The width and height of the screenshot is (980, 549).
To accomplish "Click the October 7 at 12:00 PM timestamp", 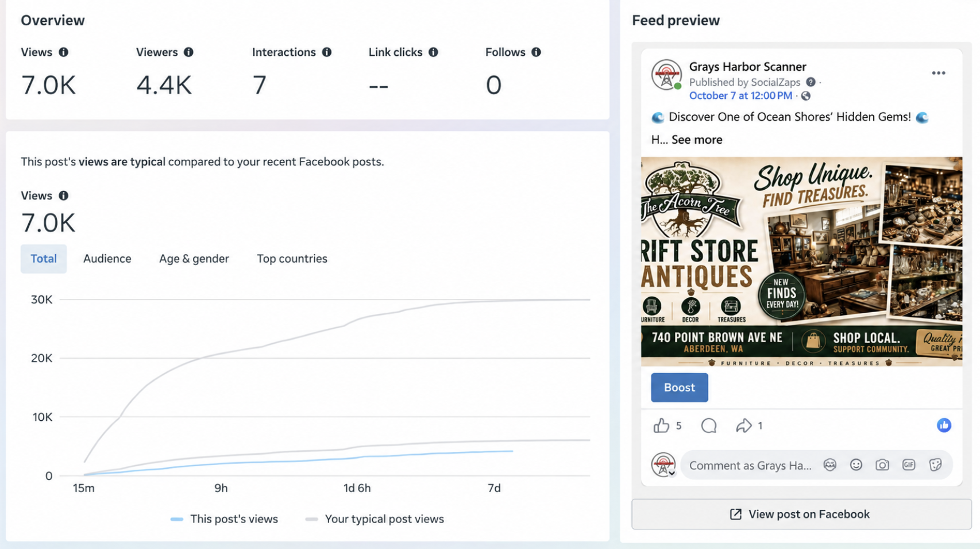I will point(740,96).
